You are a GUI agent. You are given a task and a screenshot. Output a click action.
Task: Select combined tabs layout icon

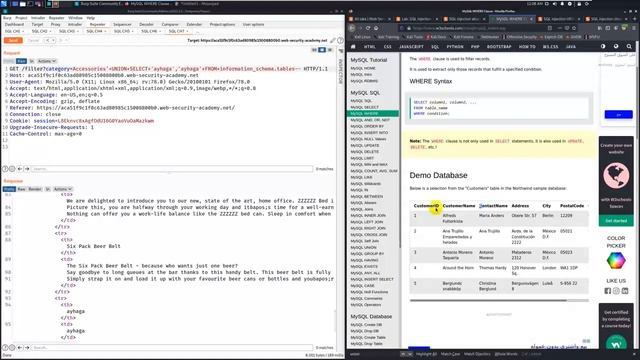330,50
